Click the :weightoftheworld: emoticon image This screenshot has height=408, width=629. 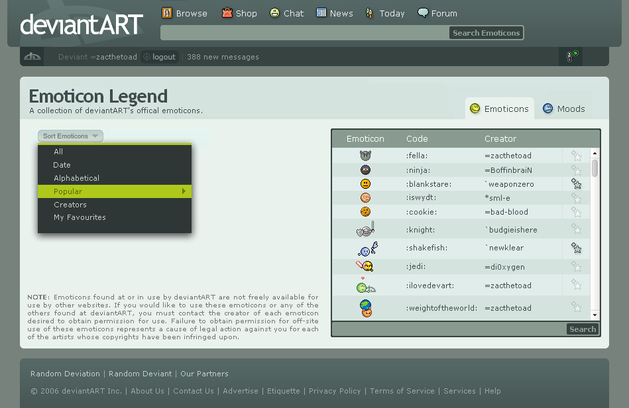366,308
